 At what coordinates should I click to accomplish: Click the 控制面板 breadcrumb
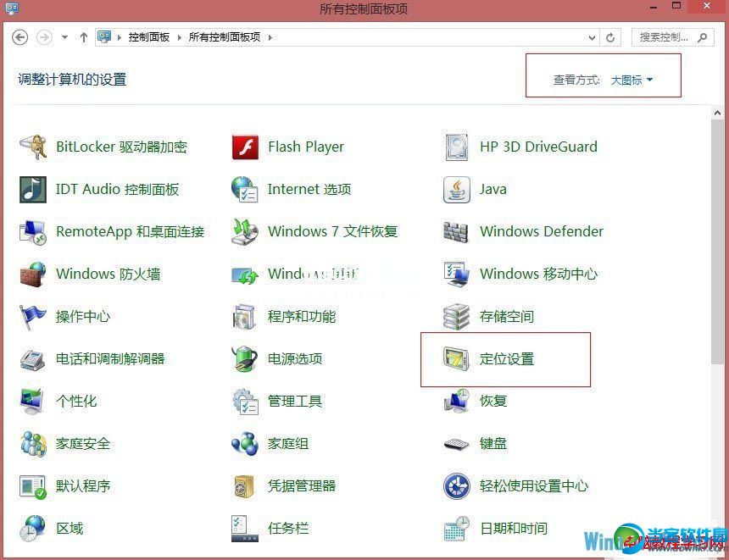149,37
